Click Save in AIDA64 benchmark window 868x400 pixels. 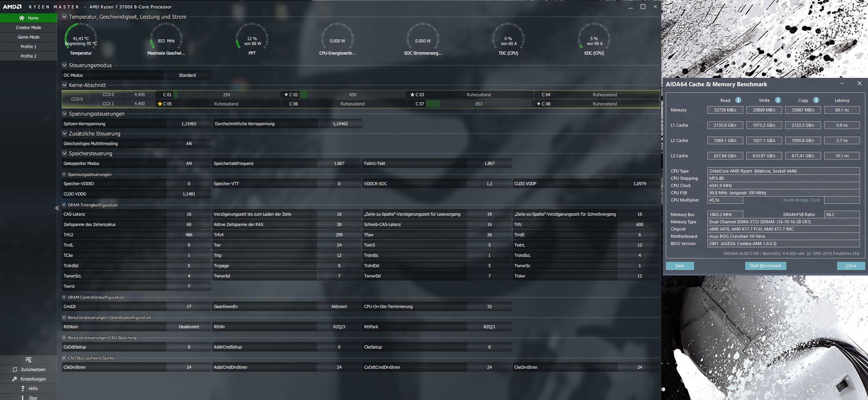tap(680, 266)
